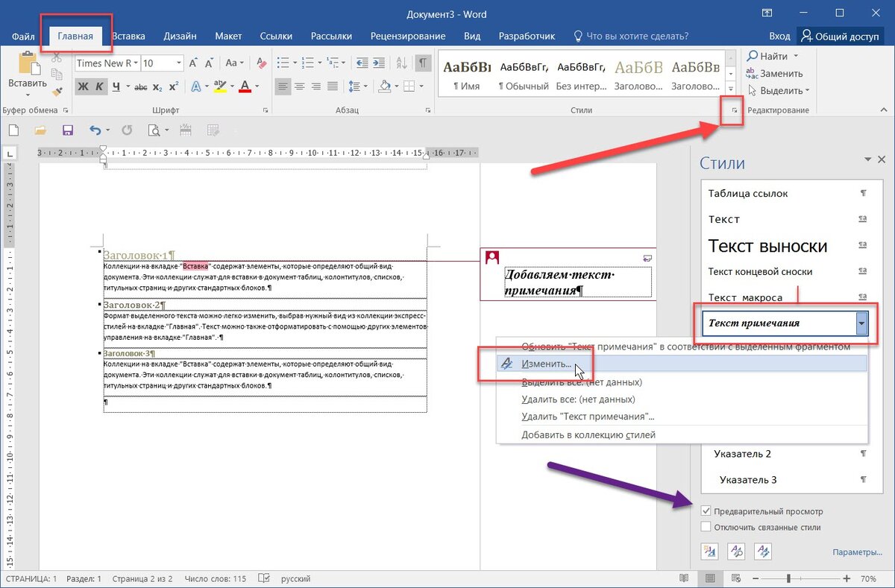Viewport: 895px width, 588px height.
Task: Open the Times New Roman font dropdown
Action: pyautogui.click(x=135, y=63)
